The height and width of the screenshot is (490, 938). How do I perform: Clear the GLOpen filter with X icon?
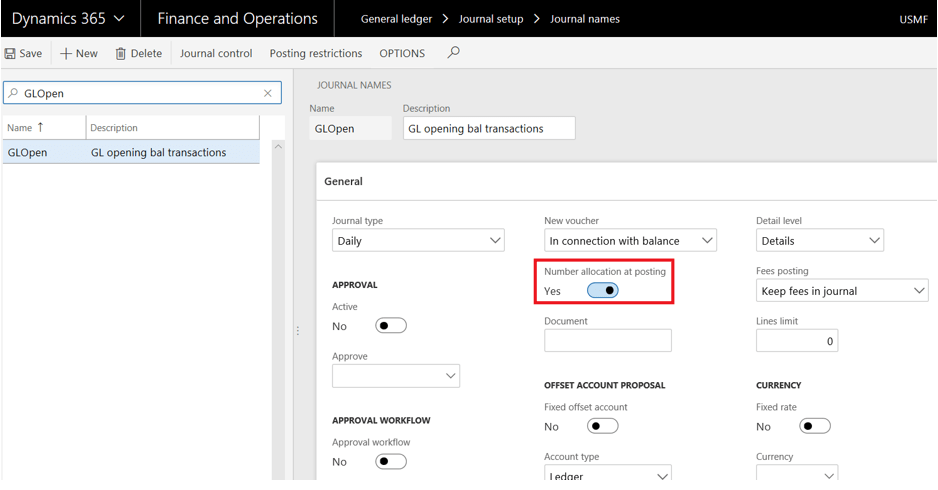[268, 93]
